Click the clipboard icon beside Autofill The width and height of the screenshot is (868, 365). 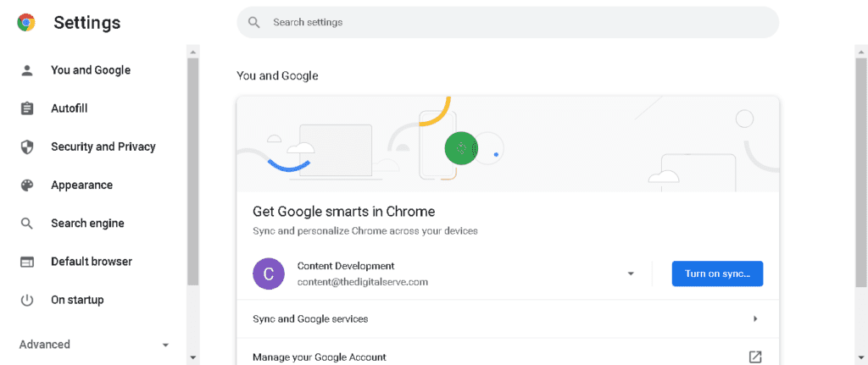(26, 108)
